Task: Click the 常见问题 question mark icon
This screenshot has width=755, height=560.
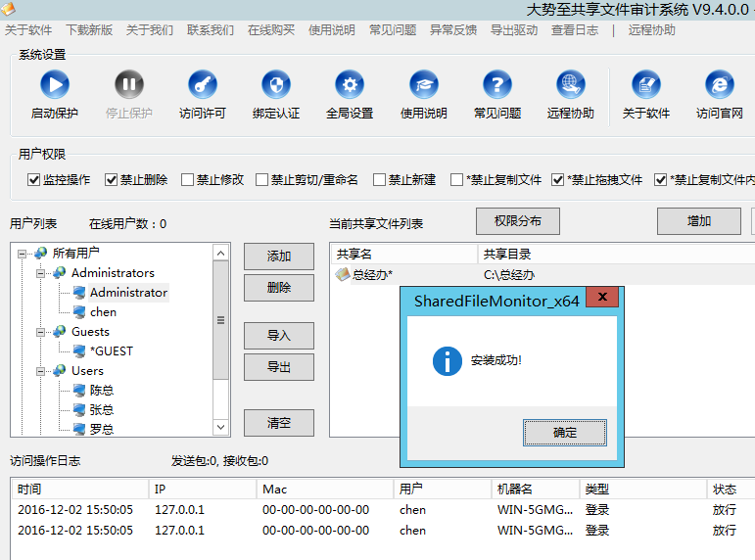Action: [x=497, y=86]
